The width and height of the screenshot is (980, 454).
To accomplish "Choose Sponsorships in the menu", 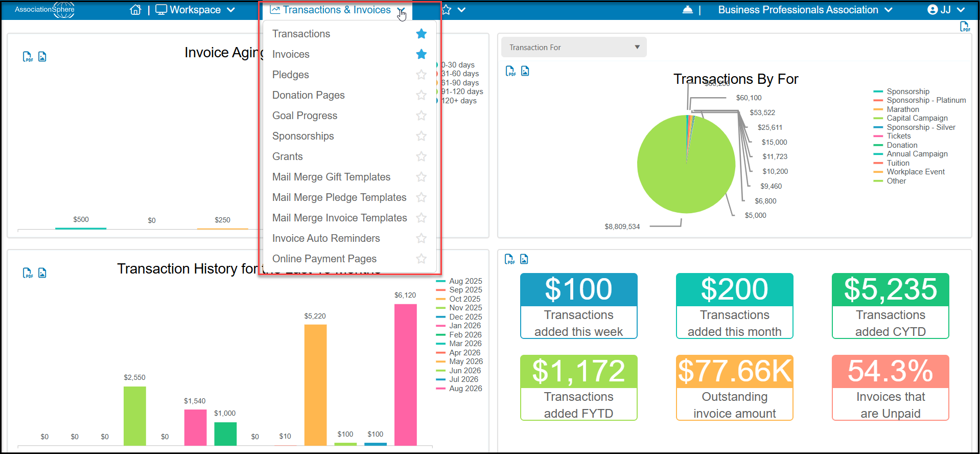I will click(x=303, y=136).
